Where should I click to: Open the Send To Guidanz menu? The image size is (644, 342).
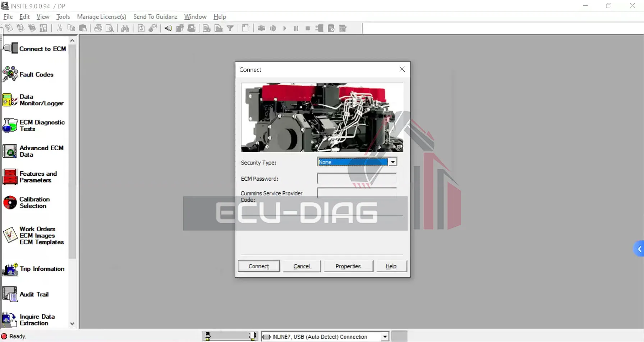[155, 17]
